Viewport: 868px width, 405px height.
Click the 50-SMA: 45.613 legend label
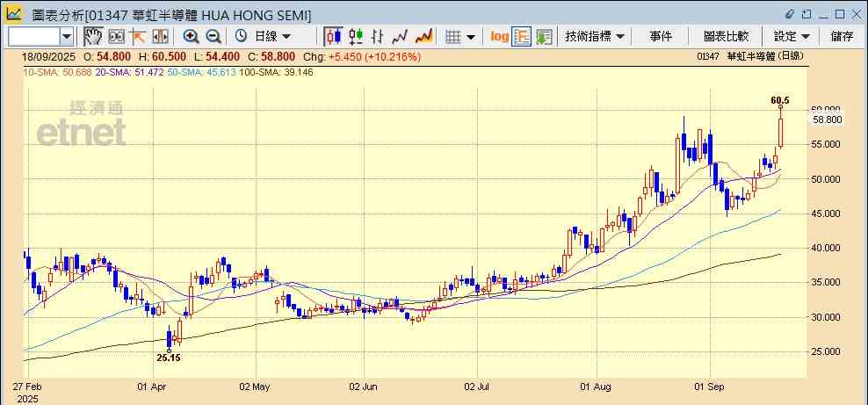click(x=203, y=72)
